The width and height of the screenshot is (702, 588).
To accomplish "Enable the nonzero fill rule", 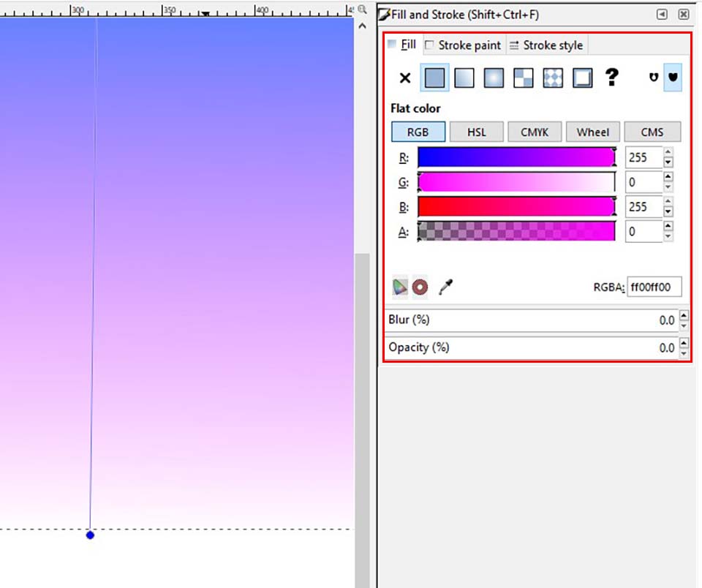I will pos(673,78).
